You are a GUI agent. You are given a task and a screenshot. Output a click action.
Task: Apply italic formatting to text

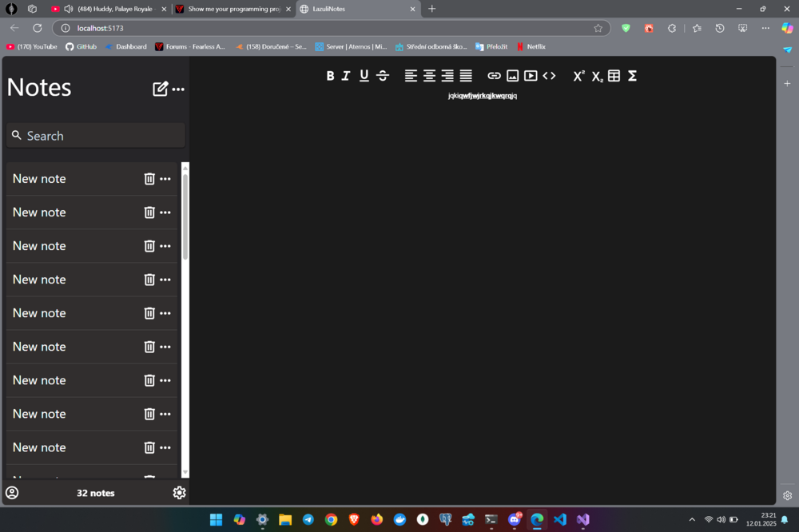click(x=346, y=76)
